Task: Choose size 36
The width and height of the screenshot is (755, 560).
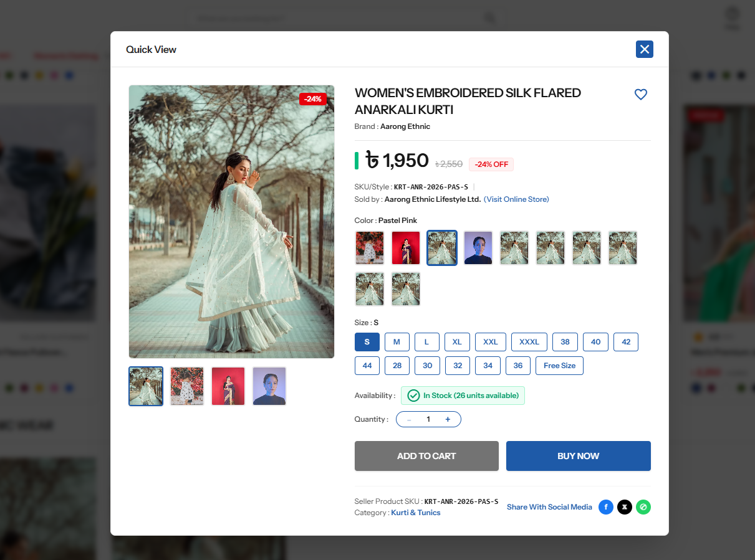Action: [x=518, y=366]
